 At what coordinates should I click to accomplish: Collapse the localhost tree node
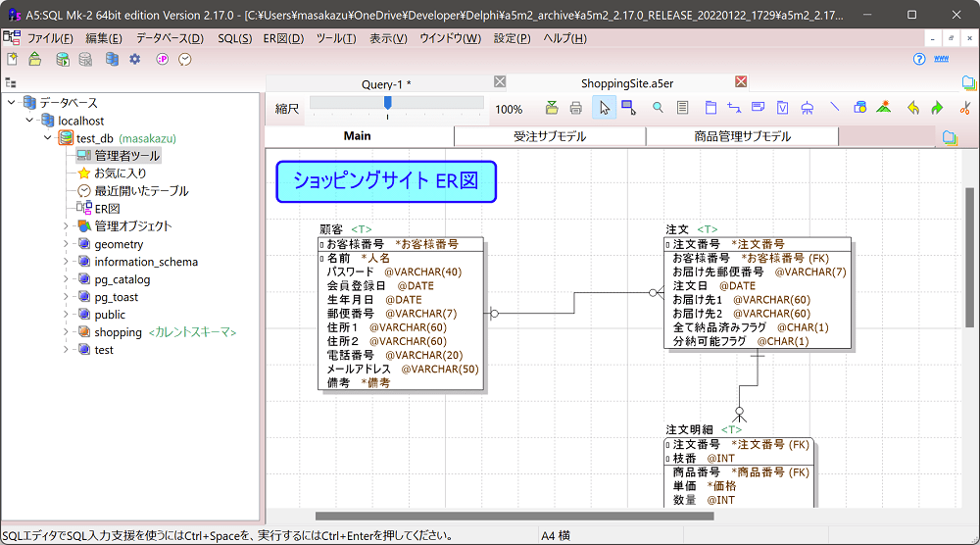(29, 120)
